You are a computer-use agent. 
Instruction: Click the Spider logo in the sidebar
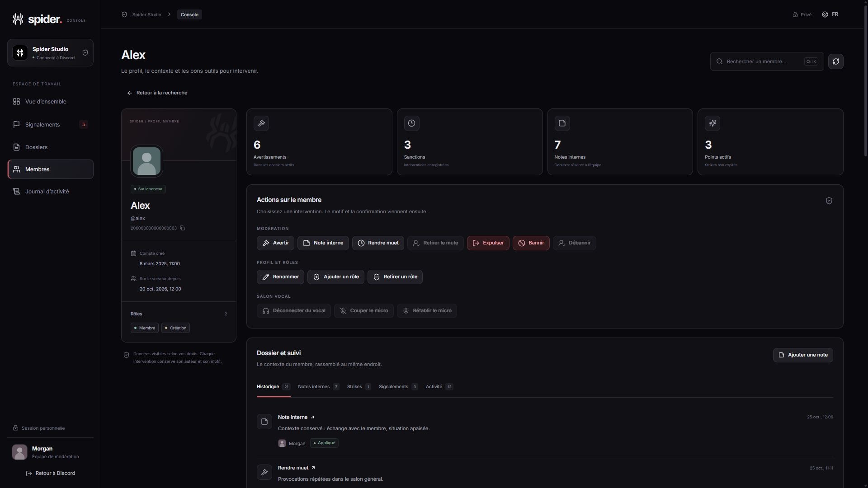click(x=37, y=19)
